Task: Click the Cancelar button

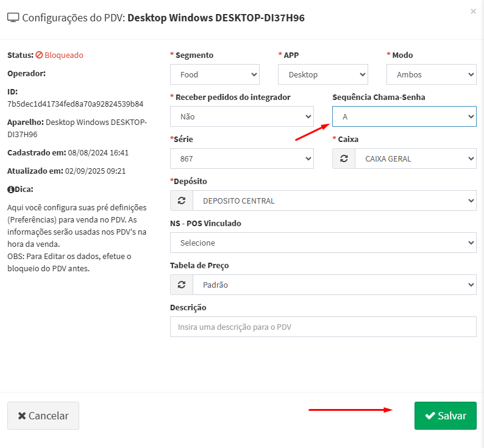Action: pyautogui.click(x=43, y=416)
